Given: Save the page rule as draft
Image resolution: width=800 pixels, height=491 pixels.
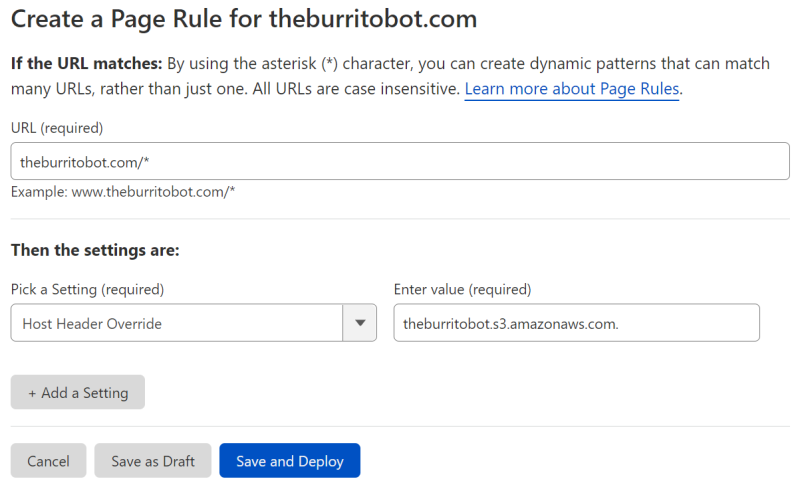Looking at the screenshot, I should (153, 460).
